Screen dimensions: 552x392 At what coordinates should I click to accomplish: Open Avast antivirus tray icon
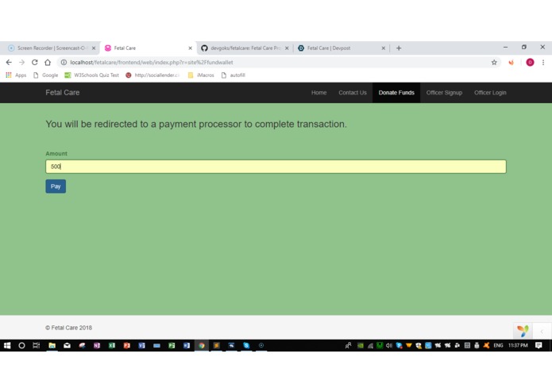tap(486, 346)
